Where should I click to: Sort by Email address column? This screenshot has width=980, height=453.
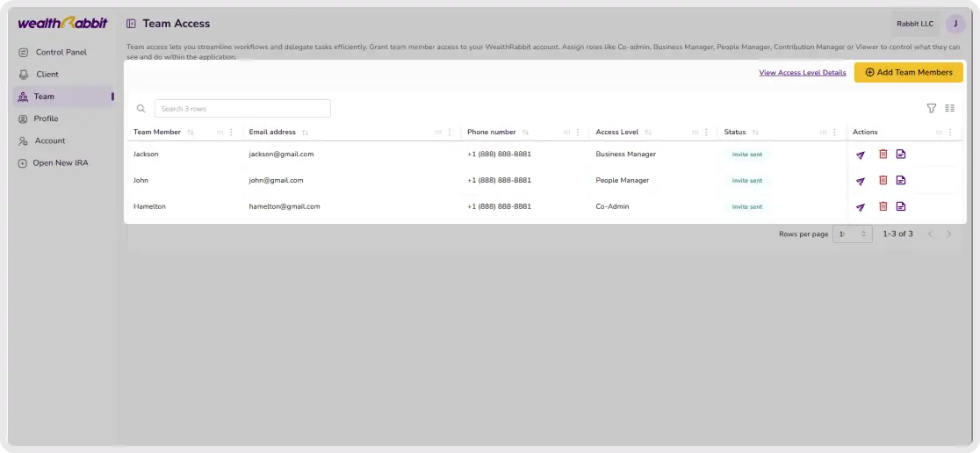pos(305,133)
